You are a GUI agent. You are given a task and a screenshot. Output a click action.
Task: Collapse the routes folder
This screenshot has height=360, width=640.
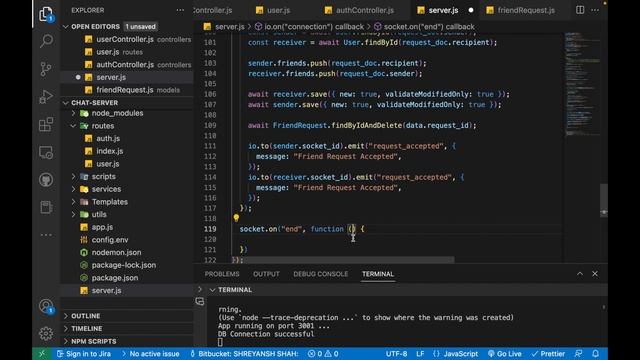pyautogui.click(x=73, y=126)
